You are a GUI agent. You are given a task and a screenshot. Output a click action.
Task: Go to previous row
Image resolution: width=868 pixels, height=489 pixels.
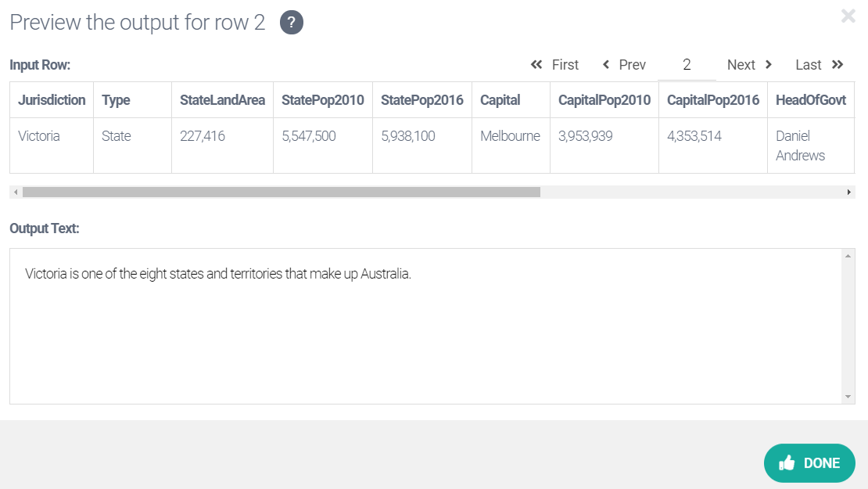point(624,65)
